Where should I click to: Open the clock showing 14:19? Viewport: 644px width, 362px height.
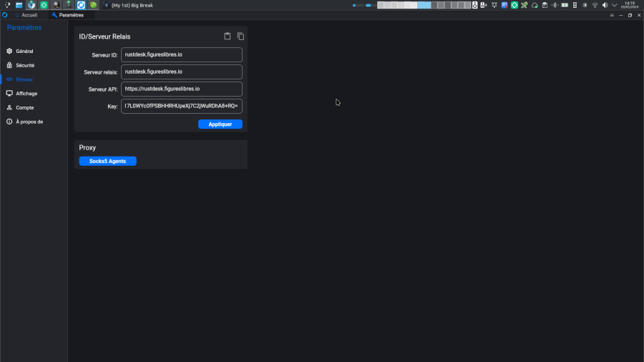(x=630, y=5)
